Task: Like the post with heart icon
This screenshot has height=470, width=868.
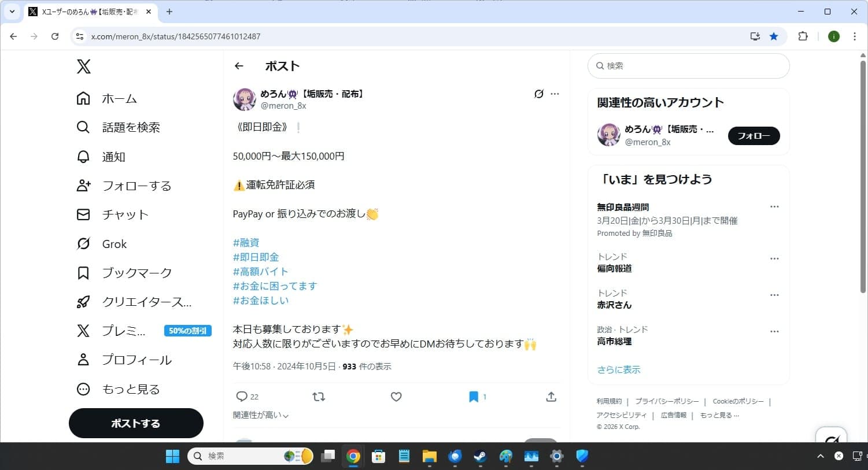Action: click(396, 397)
